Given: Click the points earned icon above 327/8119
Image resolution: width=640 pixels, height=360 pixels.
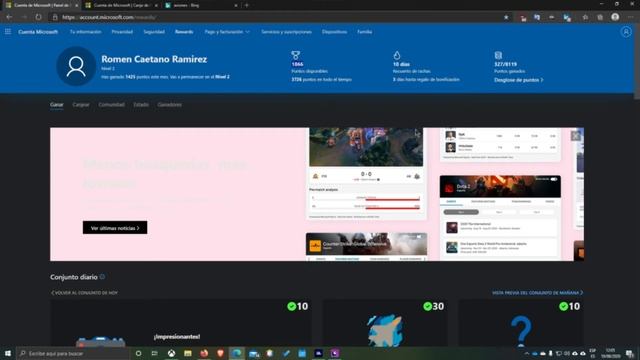Looking at the screenshot, I should [498, 55].
